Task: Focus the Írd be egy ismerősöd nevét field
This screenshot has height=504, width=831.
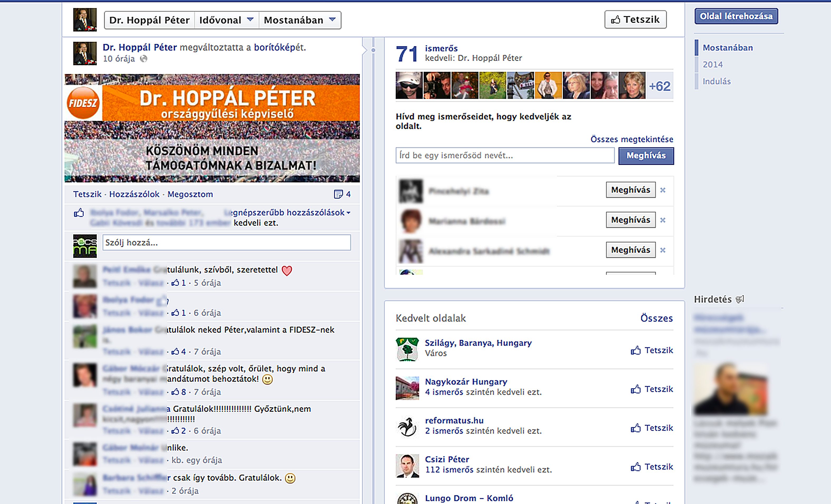Action: (x=505, y=155)
